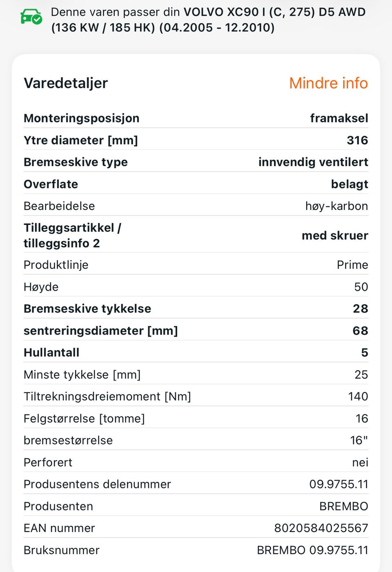Screen dimensions: 392x572
Task: Tap the BREMBO manufacturer name
Action: [x=343, y=506]
